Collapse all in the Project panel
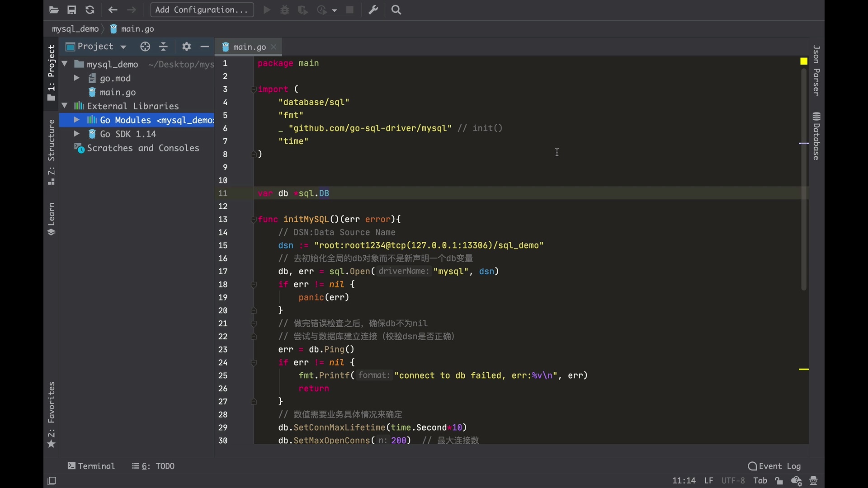 pos(164,47)
